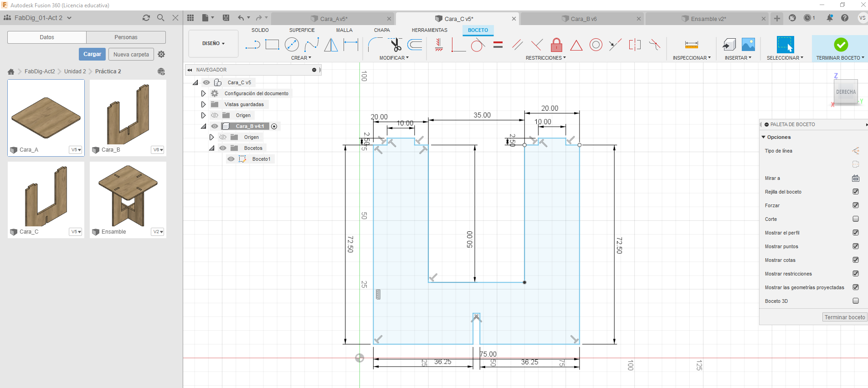Activate the Select tool icon
The width and height of the screenshot is (868, 388).
pyautogui.click(x=785, y=45)
